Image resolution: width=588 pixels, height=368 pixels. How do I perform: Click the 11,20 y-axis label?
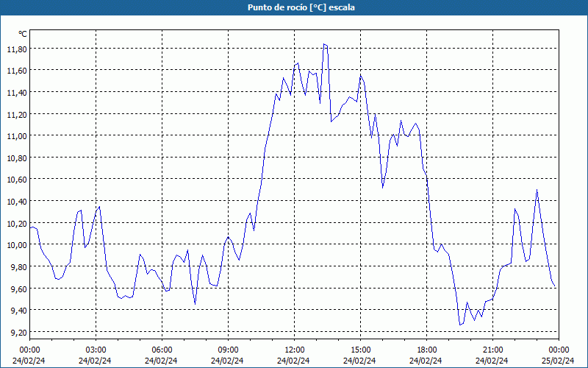(x=17, y=114)
